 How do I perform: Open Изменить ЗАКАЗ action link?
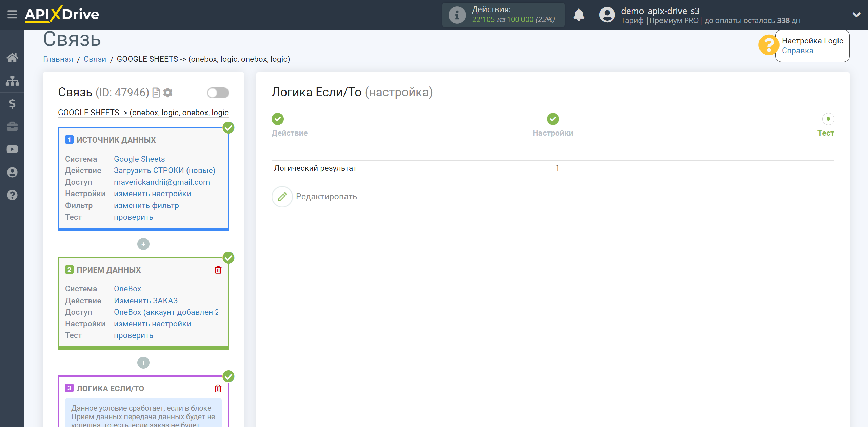pyautogui.click(x=146, y=301)
